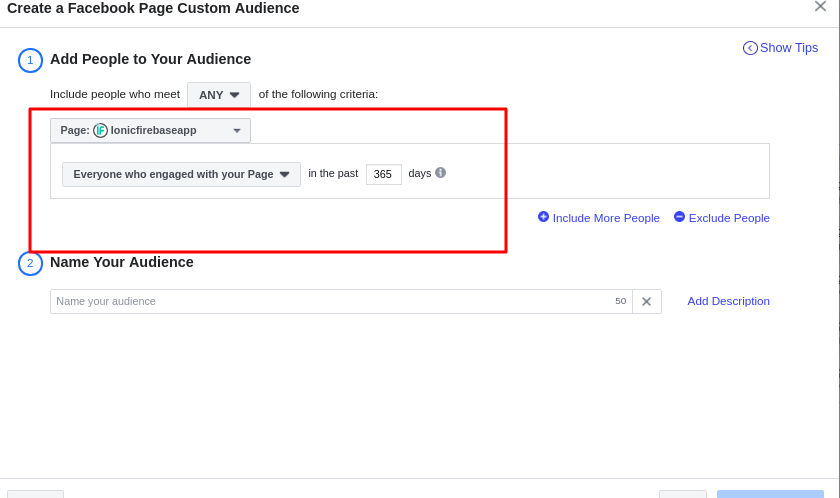Click the plus icon beside Include More People
840x498 pixels.
pos(543,216)
